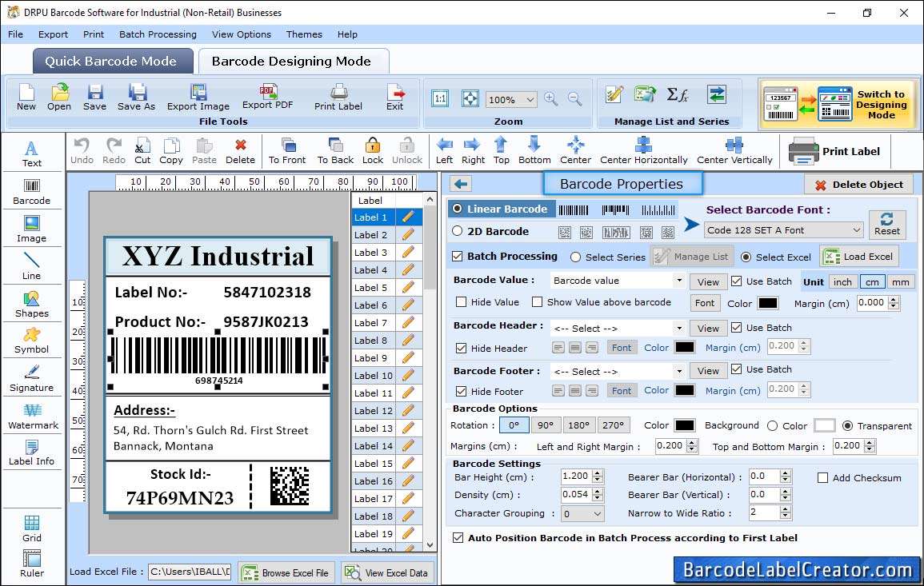
Task: Switch to Quick Barcode Mode tab
Action: pyautogui.click(x=113, y=62)
